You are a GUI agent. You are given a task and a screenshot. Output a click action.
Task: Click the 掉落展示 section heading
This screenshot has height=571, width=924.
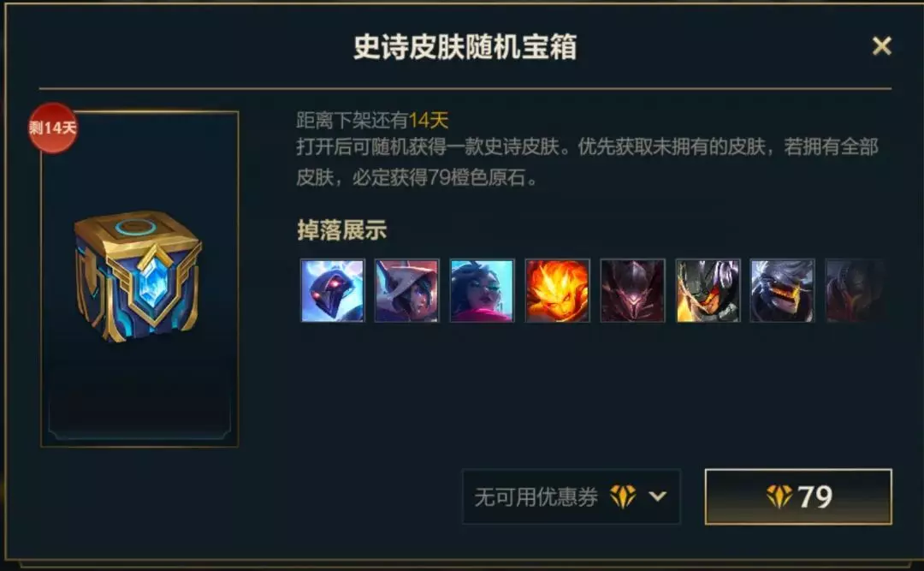point(341,230)
